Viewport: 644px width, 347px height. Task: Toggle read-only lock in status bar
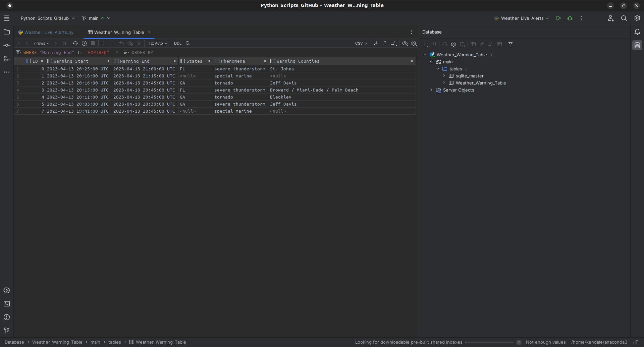[x=636, y=342]
